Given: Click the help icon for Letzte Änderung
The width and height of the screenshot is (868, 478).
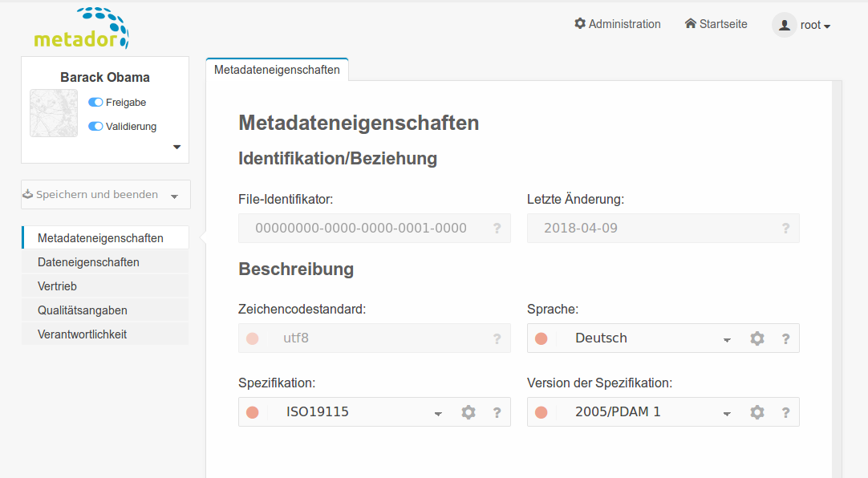Looking at the screenshot, I should [x=785, y=228].
